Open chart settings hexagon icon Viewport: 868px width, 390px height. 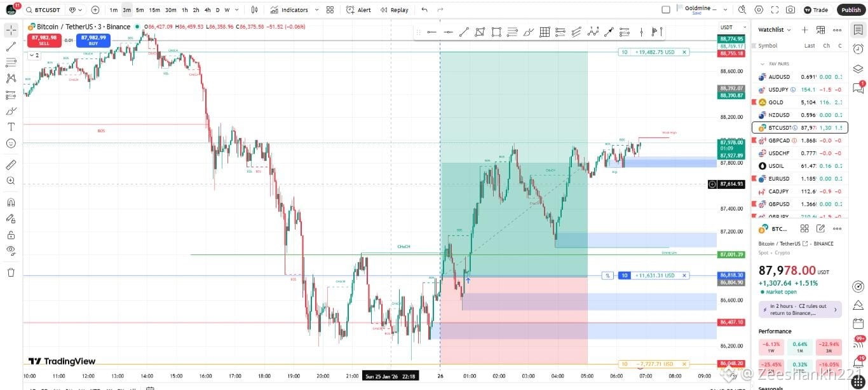coord(759,10)
